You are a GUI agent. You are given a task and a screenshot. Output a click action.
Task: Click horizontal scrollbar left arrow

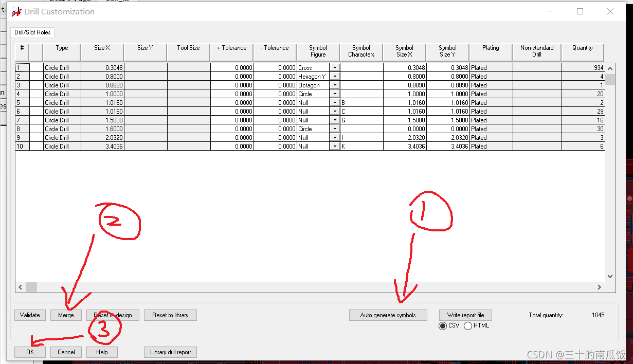coord(21,287)
